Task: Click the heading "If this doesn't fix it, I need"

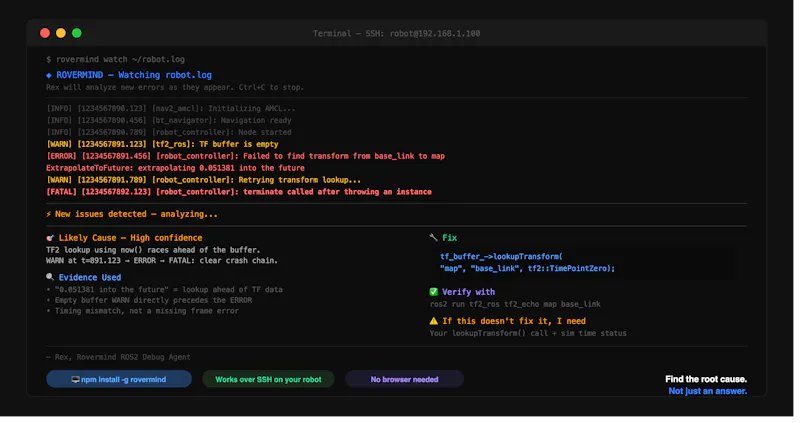Action: click(x=514, y=322)
